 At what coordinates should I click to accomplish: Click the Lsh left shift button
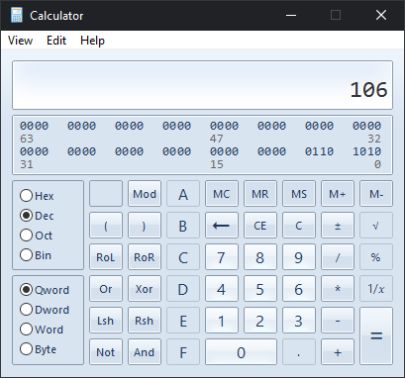[x=106, y=320]
